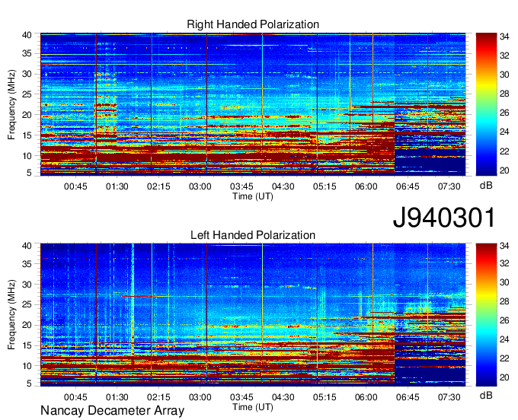The height and width of the screenshot is (420, 518).
Task: Click the 06:45 tick under Right Handed plot
Action: pyautogui.click(x=408, y=186)
